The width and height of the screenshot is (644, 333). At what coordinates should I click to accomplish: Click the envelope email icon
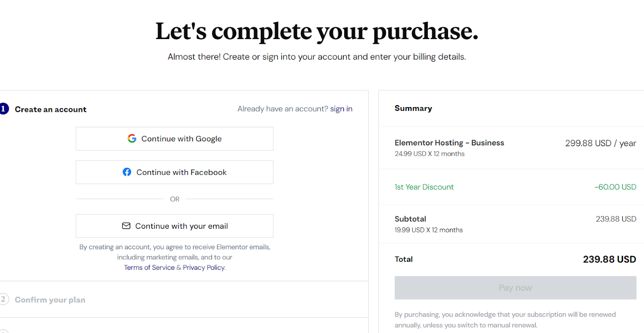click(x=126, y=226)
